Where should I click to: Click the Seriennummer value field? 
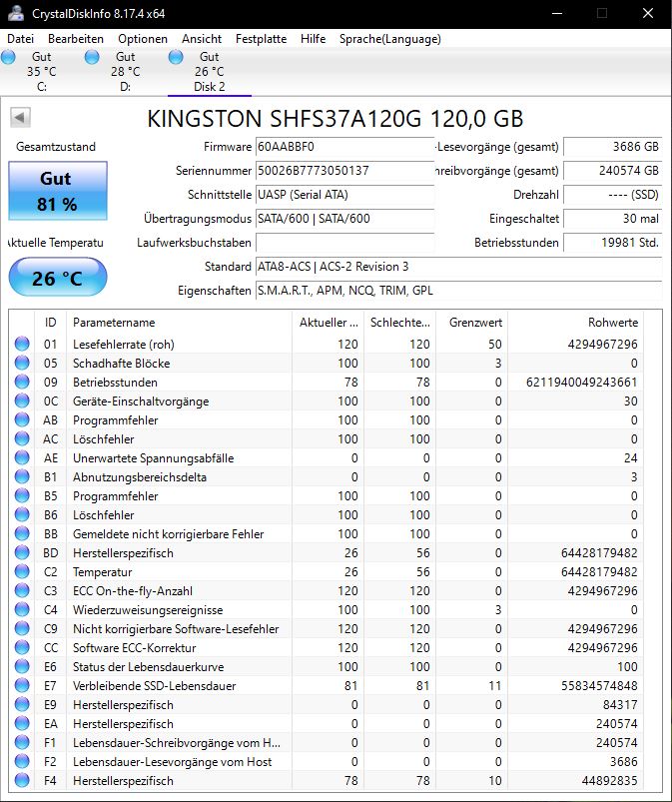[x=344, y=171]
